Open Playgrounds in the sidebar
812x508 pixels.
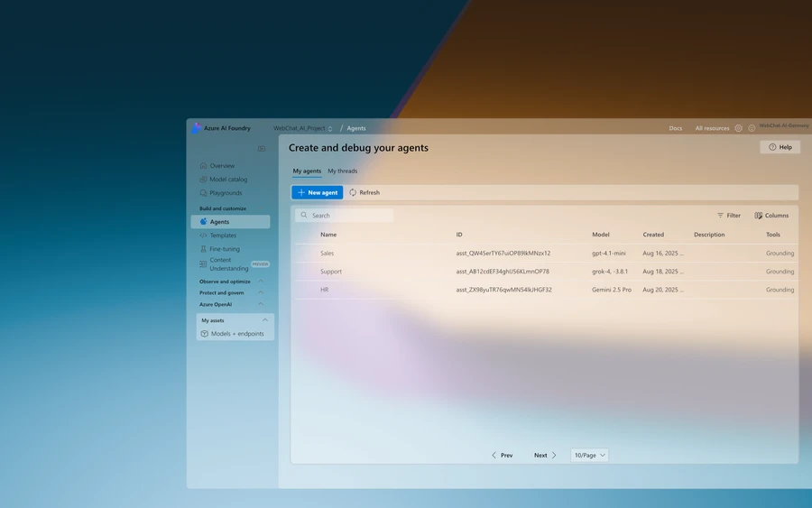(226, 192)
